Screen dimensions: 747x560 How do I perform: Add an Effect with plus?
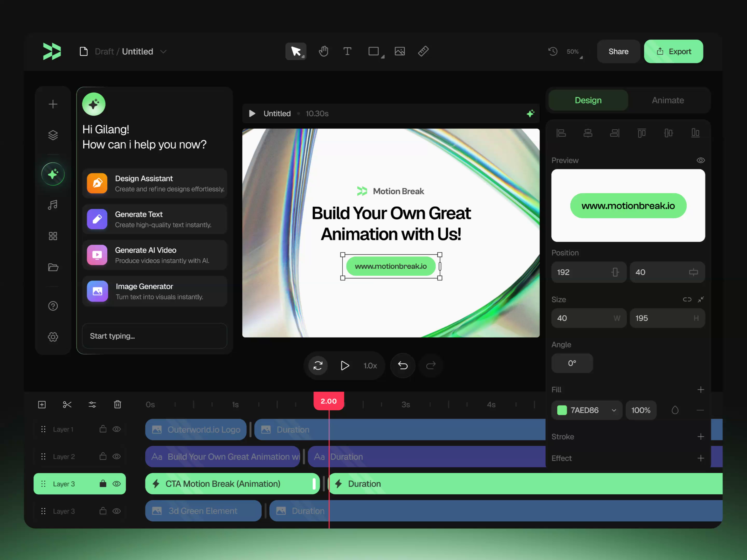pos(701,458)
